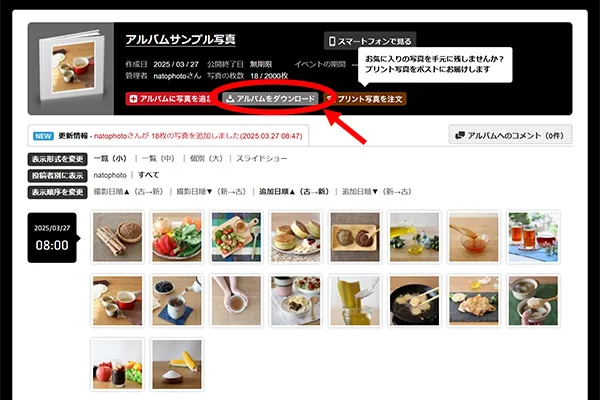This screenshot has height=400, width=600.
Task: Open the frying pan with chopsticks thumbnail
Action: tap(414, 300)
